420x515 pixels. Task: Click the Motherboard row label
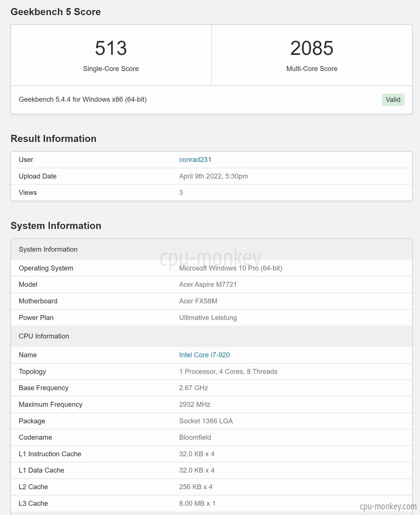click(38, 301)
